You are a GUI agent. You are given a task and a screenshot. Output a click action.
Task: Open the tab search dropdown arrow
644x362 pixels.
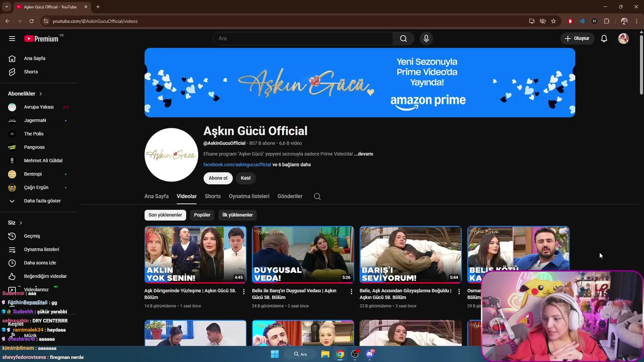[7, 7]
